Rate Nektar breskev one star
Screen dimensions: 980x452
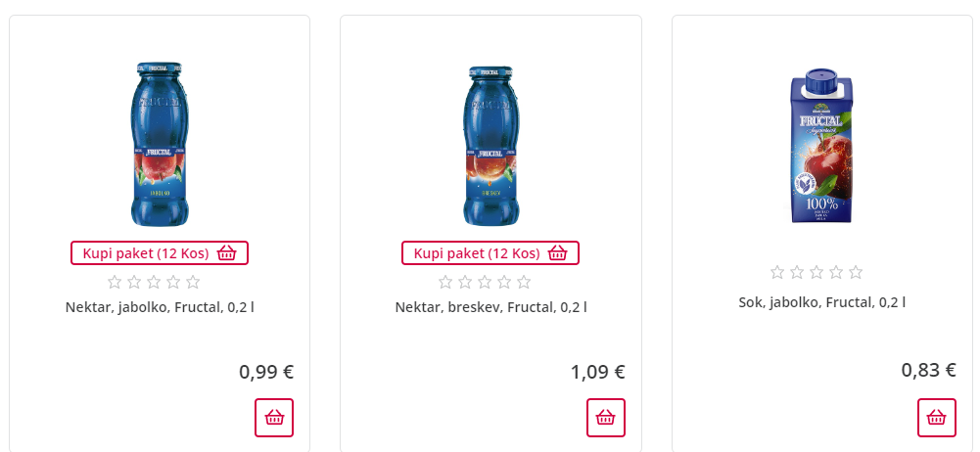point(445,282)
